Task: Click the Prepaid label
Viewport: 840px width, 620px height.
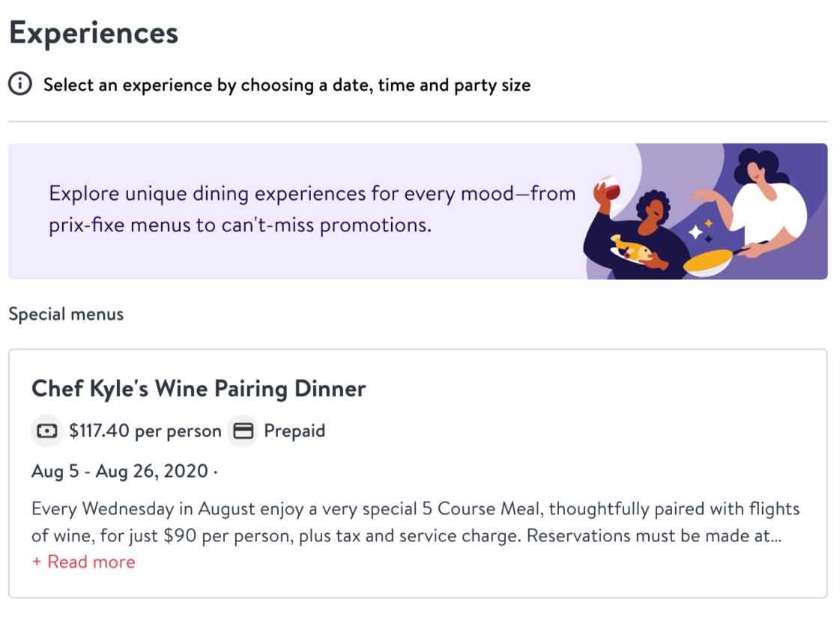Action: coord(294,431)
